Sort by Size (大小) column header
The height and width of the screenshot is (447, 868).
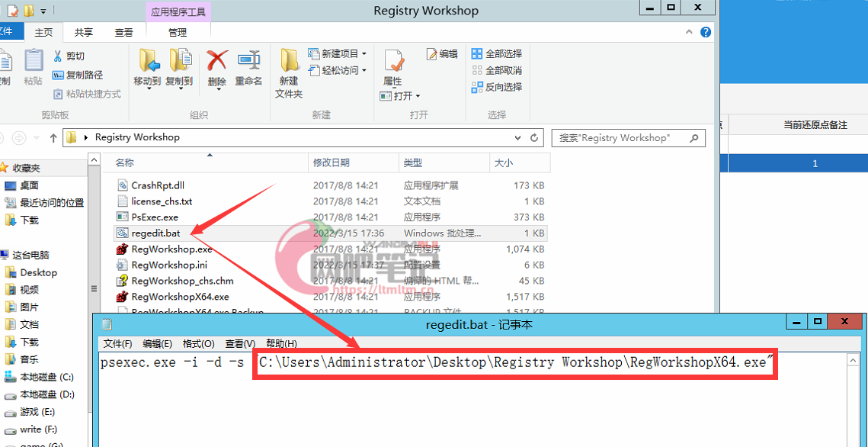click(x=520, y=162)
